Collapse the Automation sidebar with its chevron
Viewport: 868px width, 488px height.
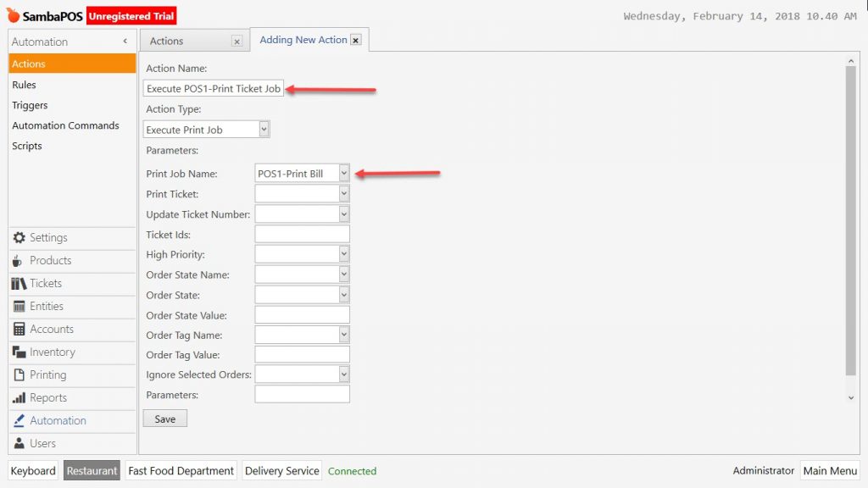[x=125, y=41]
